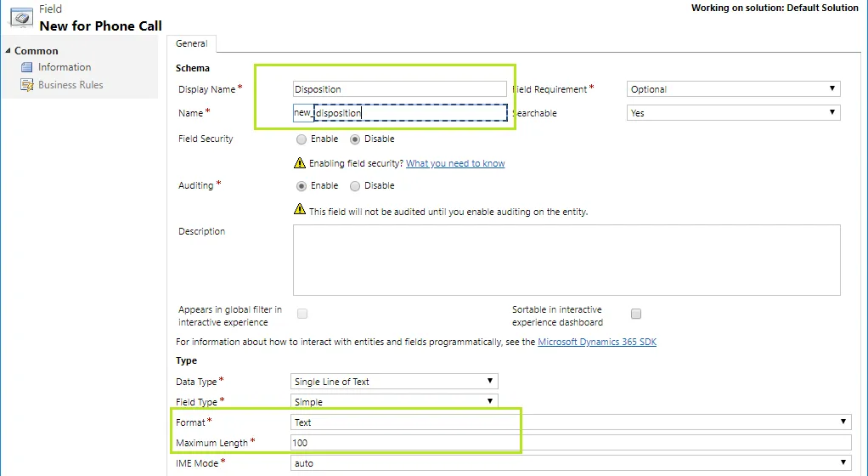This screenshot has width=868, height=476.
Task: Check Sortable in interactive experience dashboard
Action: click(636, 314)
